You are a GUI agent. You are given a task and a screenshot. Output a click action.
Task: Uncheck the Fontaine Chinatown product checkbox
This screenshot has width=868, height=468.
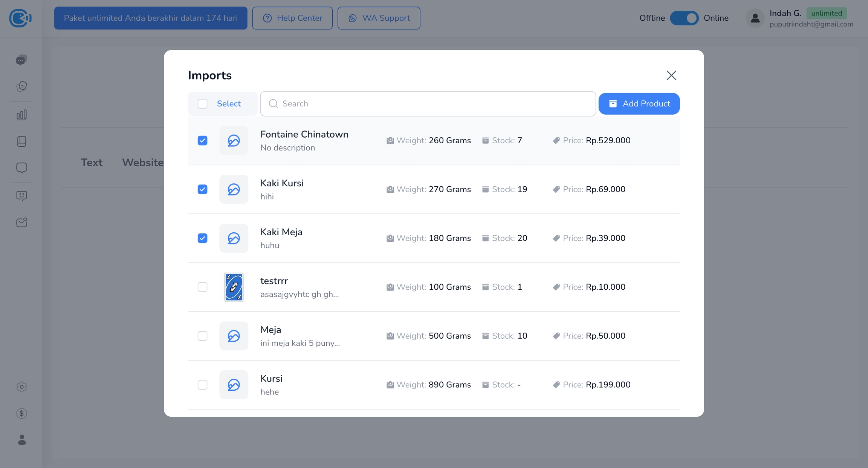coord(202,141)
